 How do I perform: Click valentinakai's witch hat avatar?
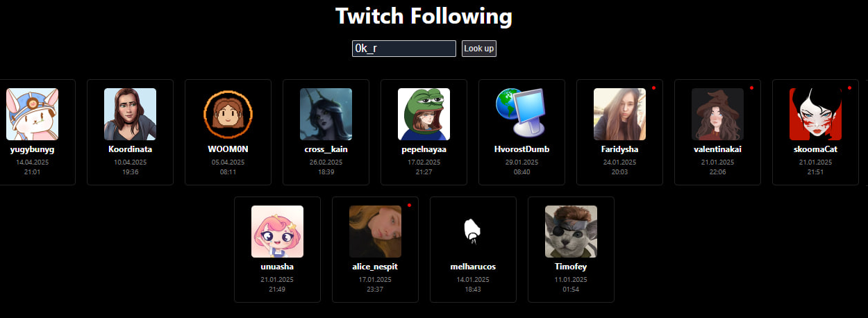[717, 114]
